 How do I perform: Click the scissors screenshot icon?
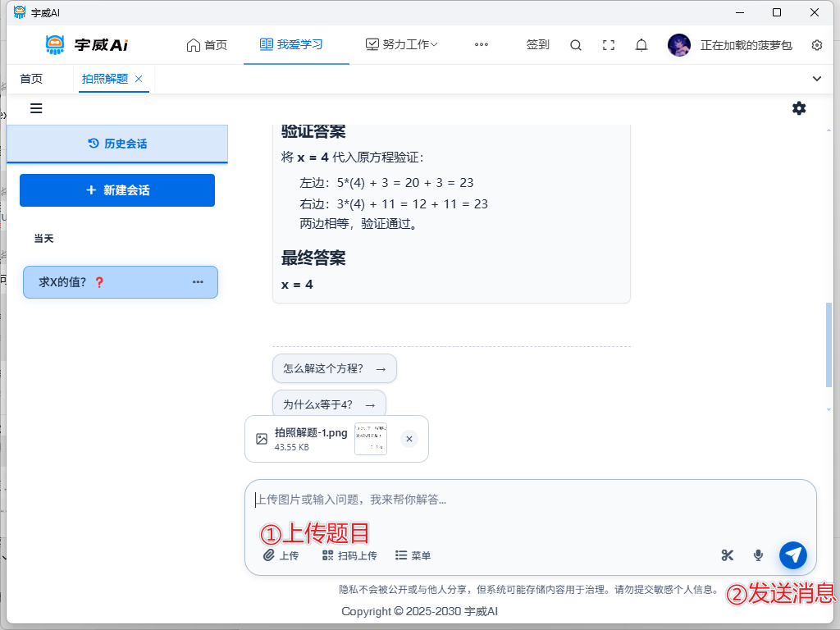tap(727, 555)
